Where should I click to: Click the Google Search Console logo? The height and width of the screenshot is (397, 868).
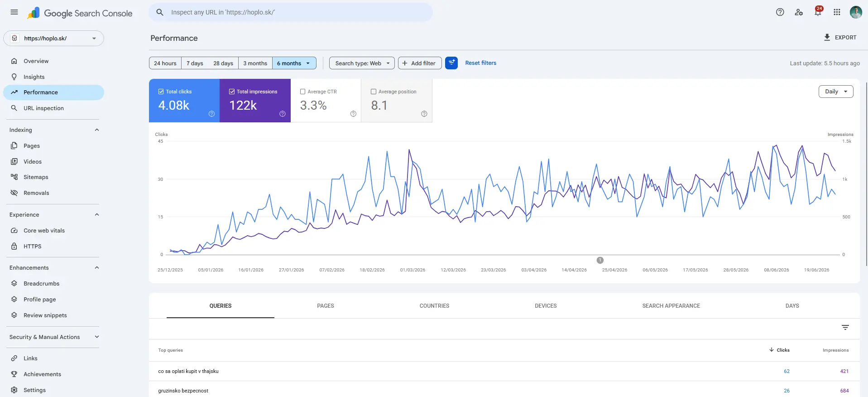coord(80,13)
